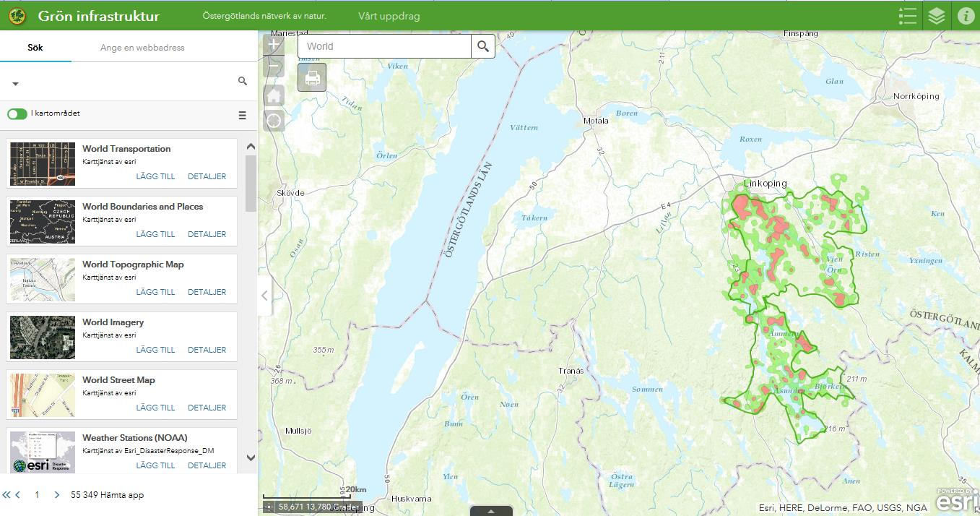Image resolution: width=980 pixels, height=516 pixels.
Task: Return to default extent with home button
Action: 274,95
